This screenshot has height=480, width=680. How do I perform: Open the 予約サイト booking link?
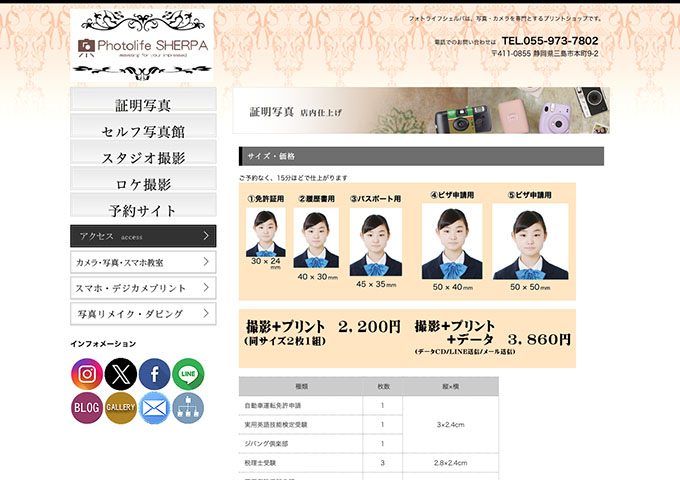click(143, 210)
